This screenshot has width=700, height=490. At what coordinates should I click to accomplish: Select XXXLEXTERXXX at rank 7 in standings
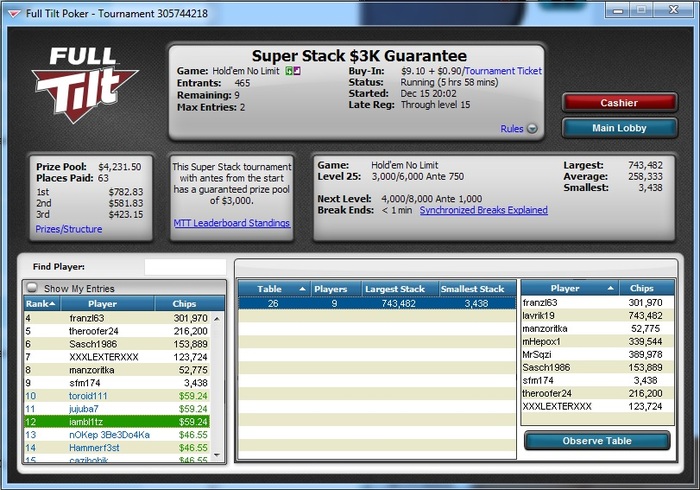click(x=117, y=357)
